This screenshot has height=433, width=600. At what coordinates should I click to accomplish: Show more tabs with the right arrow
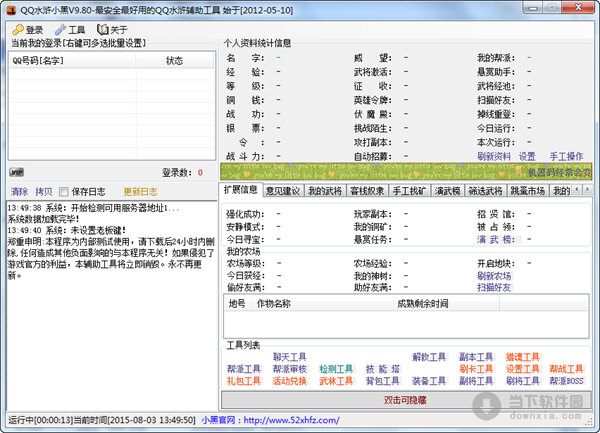point(587,189)
